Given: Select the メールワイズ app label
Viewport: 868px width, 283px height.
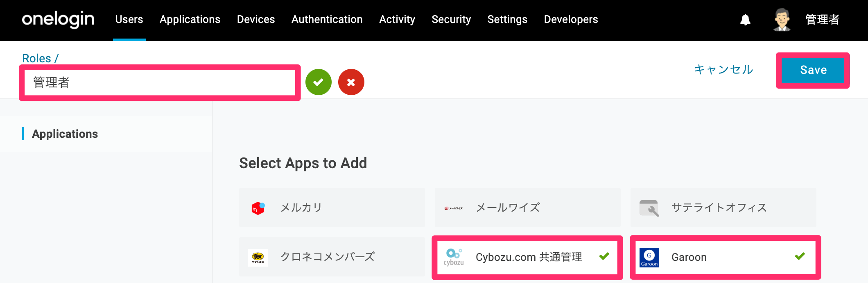Looking at the screenshot, I should coord(508,208).
